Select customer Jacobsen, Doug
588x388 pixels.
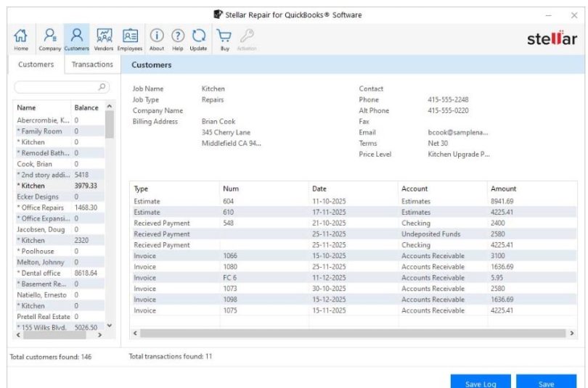[x=60, y=230]
